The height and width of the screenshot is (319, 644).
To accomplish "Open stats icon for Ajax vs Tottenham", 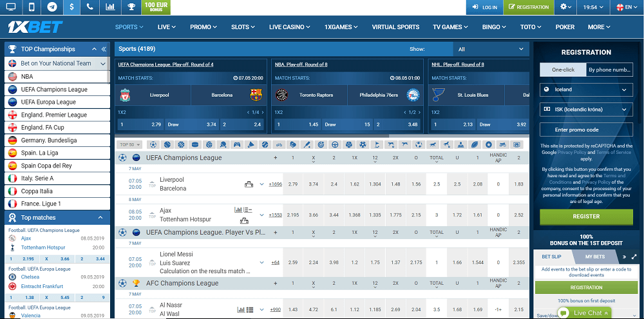I will (x=239, y=210).
